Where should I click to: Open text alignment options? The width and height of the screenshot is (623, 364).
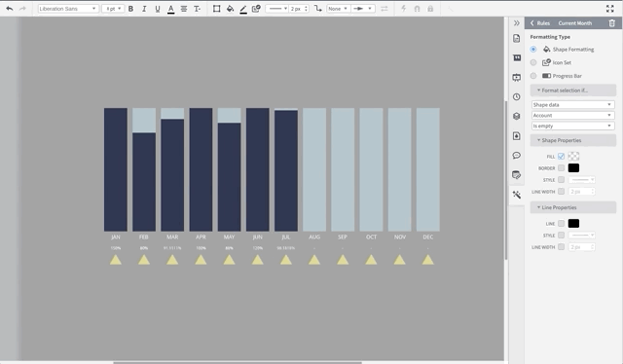coord(184,9)
